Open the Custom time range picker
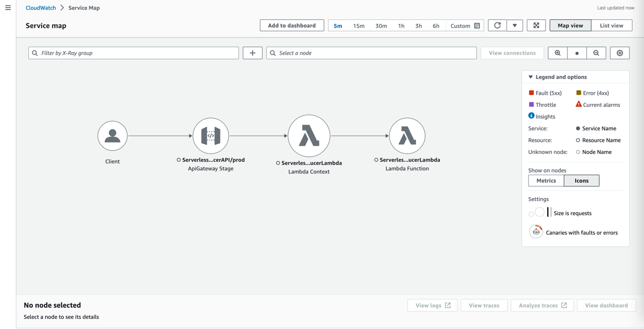 click(464, 26)
